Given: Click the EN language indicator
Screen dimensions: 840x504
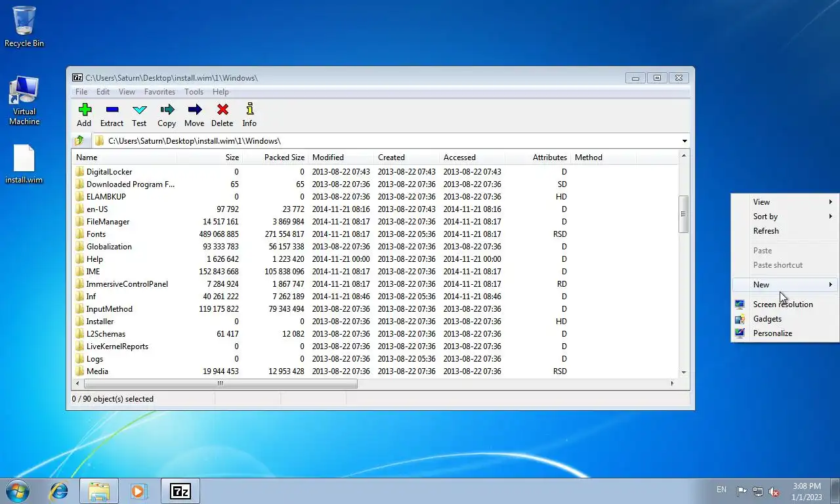Looking at the screenshot, I should [721, 490].
